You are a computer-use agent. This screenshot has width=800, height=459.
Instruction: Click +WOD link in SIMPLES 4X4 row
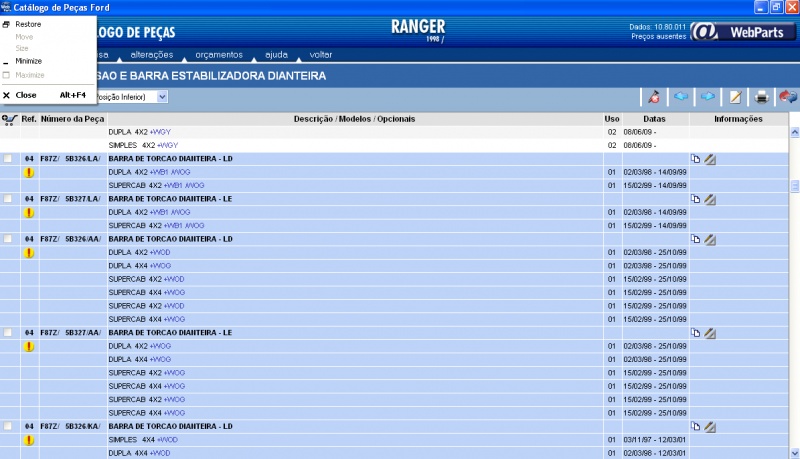(167, 440)
